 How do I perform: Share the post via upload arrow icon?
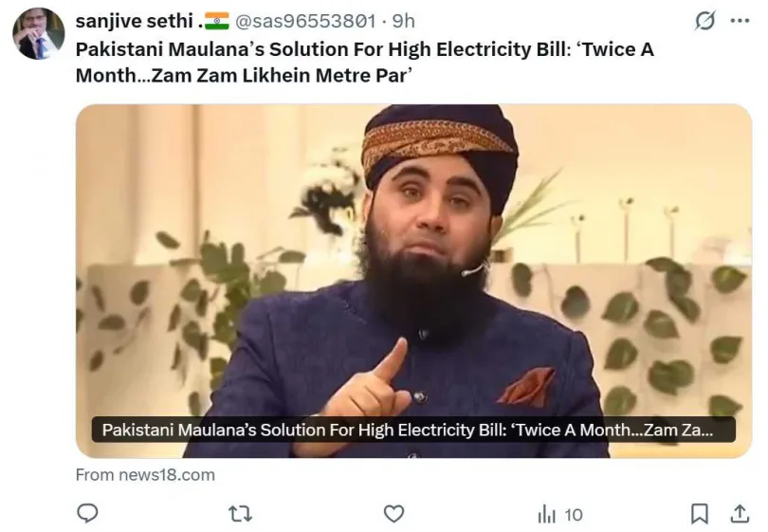pos(740,513)
